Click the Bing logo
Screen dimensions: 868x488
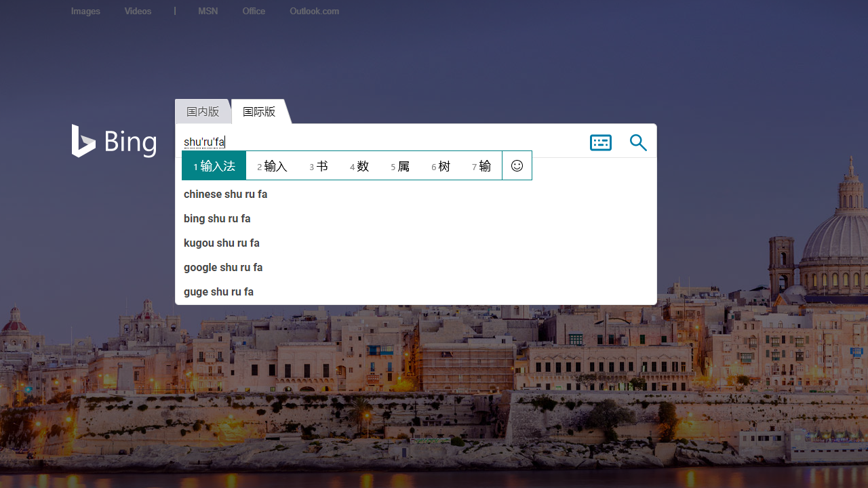[x=114, y=141]
